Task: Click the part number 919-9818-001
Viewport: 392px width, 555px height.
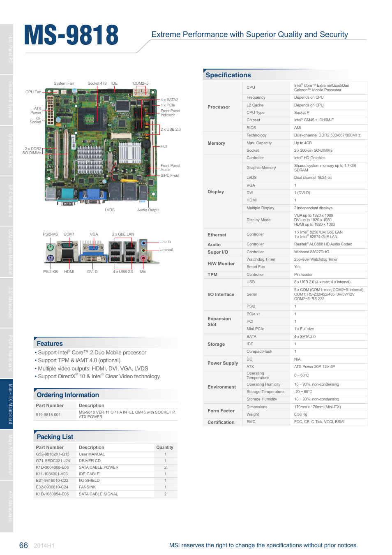Action: (x=48, y=415)
